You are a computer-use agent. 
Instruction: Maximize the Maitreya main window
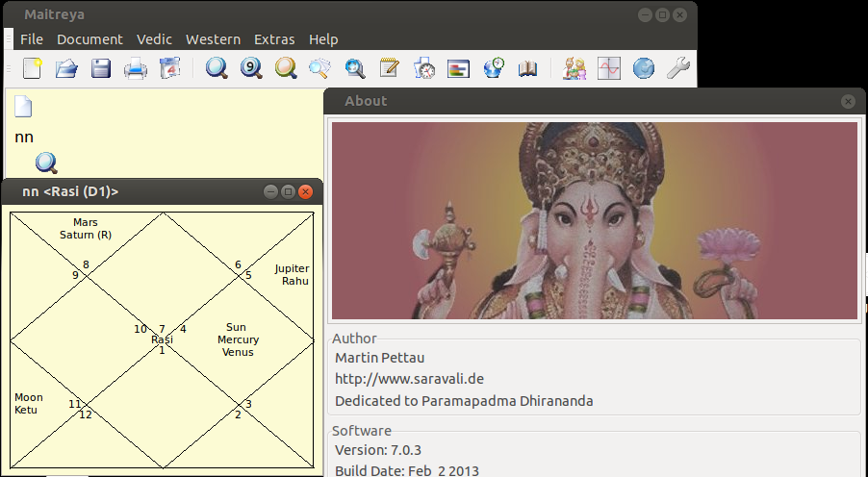pyautogui.click(x=663, y=15)
